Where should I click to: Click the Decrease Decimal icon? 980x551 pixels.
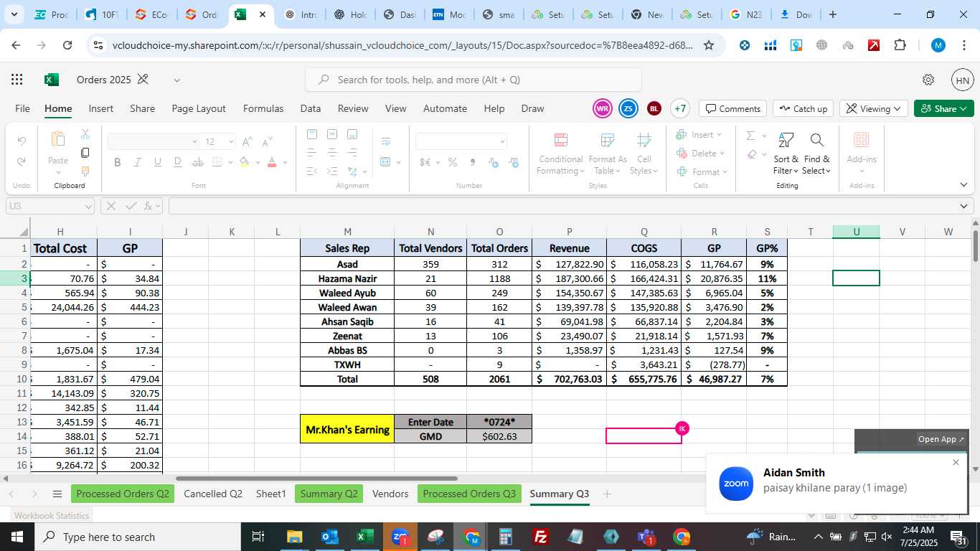[514, 162]
